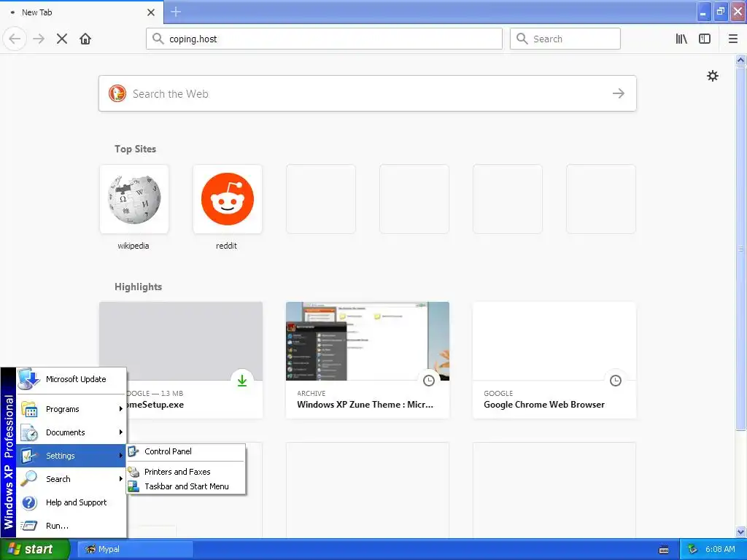Click the Printers and Faxes icon
This screenshot has width=747, height=560.
(133, 472)
